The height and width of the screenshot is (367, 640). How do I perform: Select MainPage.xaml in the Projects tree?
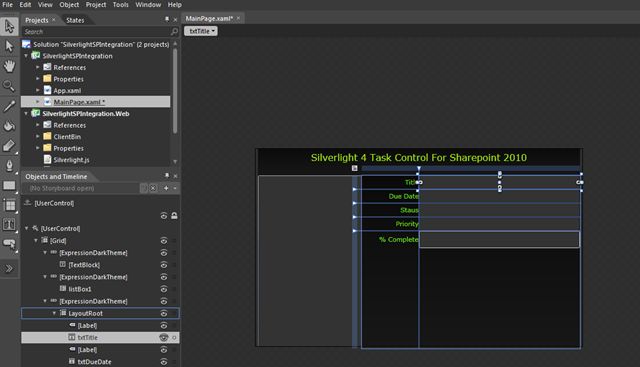[96, 102]
